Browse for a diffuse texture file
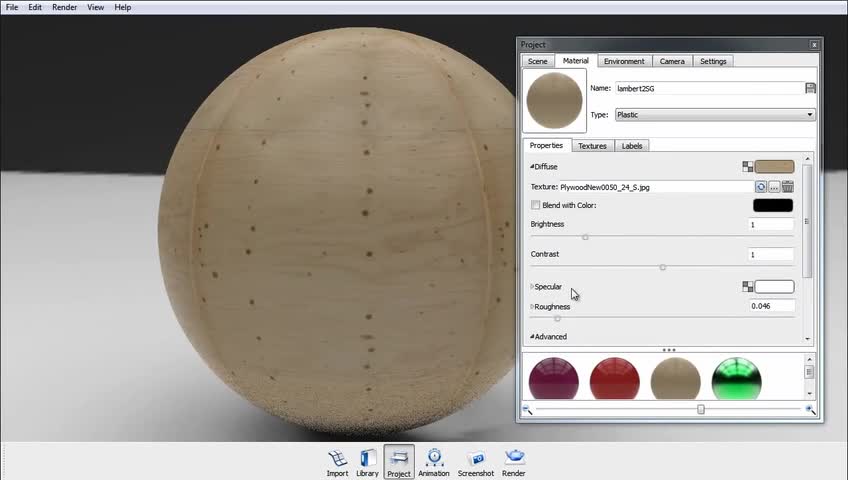848x480 pixels. click(x=774, y=187)
